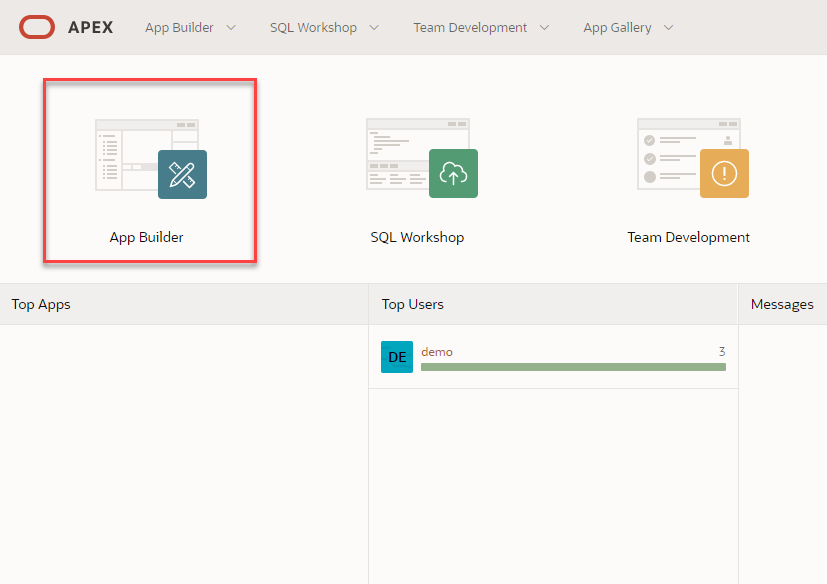
Task: Expand the App Builder menu chevron
Action: (231, 27)
